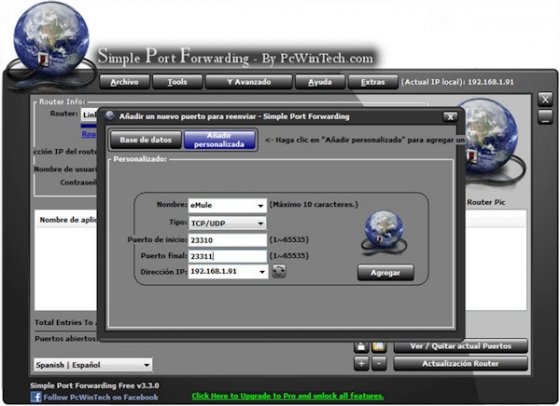
Task: Click the Actual IP local text
Action: pyautogui.click(x=458, y=82)
